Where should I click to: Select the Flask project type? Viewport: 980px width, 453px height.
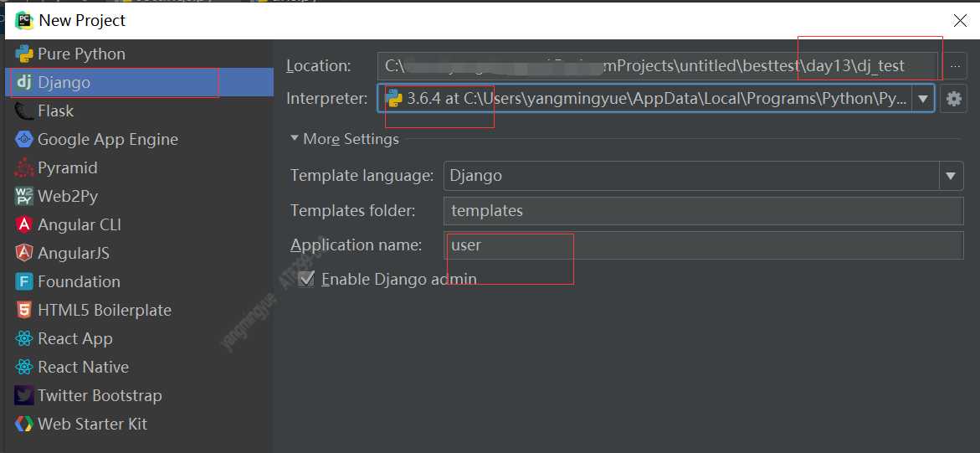click(x=139, y=111)
